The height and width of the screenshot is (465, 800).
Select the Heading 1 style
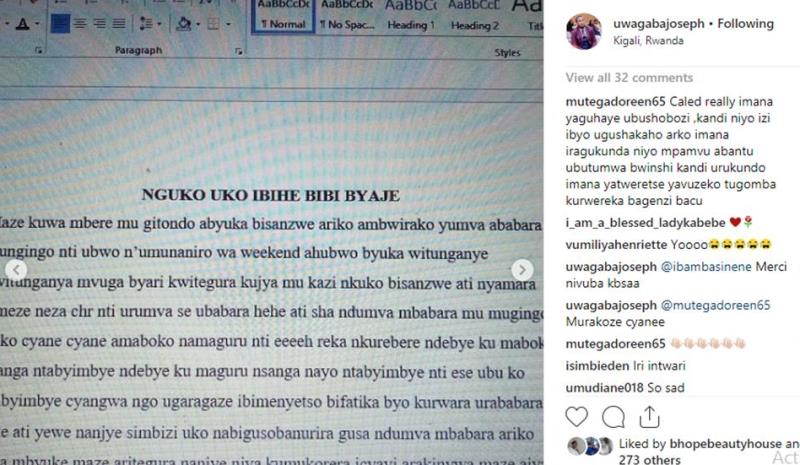(410, 16)
